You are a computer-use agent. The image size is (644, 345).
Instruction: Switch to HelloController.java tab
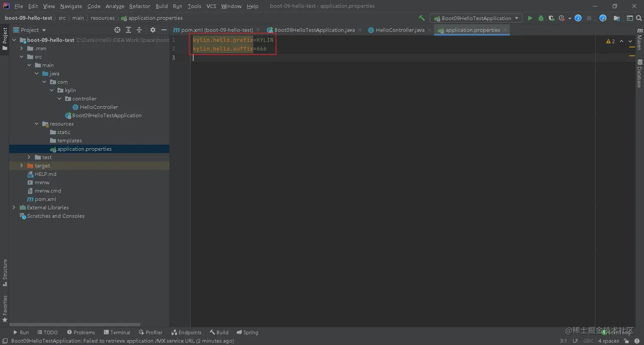pyautogui.click(x=400, y=30)
